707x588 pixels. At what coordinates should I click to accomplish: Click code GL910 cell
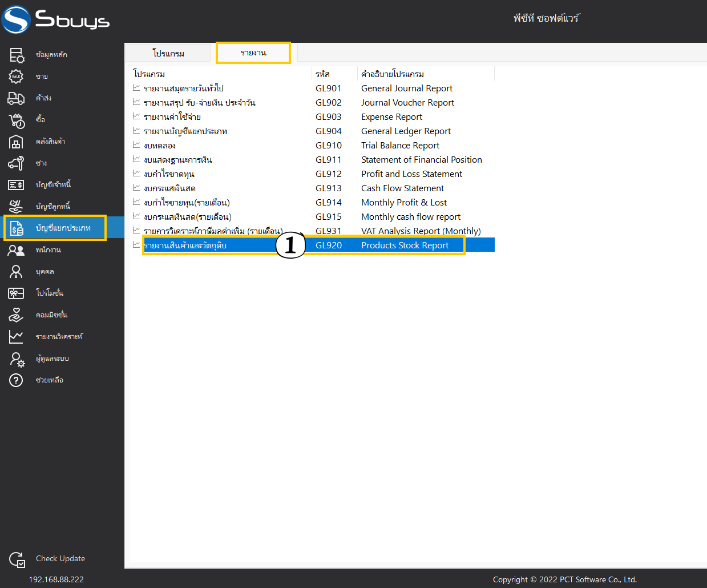329,146
